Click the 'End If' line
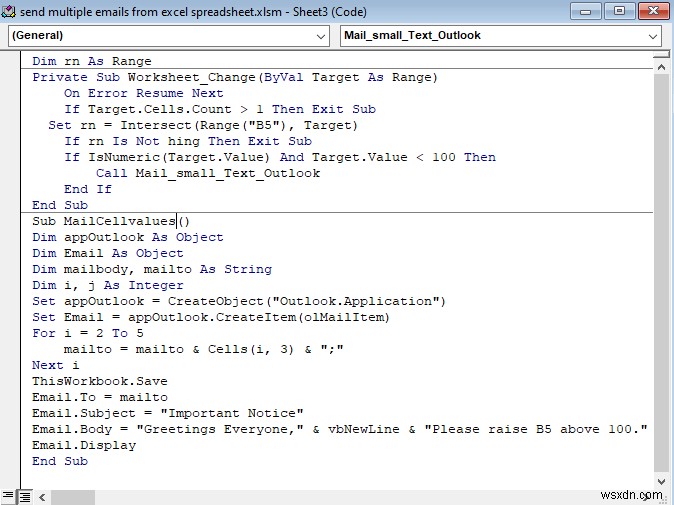Screen dimensions: 674x505 click(x=88, y=189)
